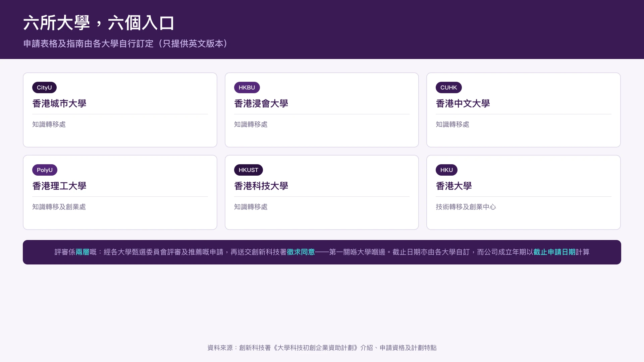
Task: Click 知識轉移及創業處 under 香港理工大學
Action: point(59,207)
